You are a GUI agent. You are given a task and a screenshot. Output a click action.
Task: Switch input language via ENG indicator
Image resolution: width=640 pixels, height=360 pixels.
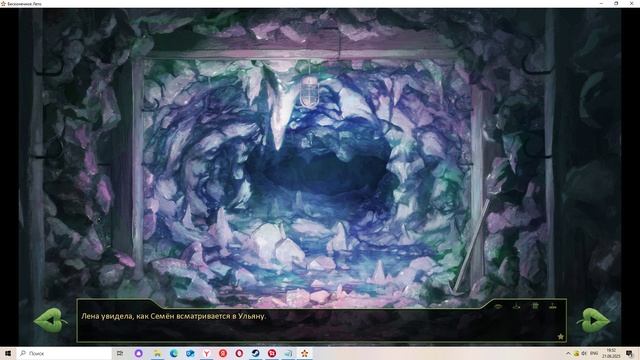point(594,353)
